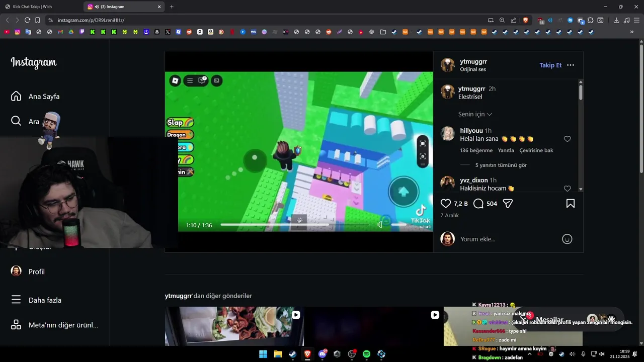This screenshot has height=362, width=644.
Task: Open the zoom magnifier in address bar
Action: click(502, 20)
